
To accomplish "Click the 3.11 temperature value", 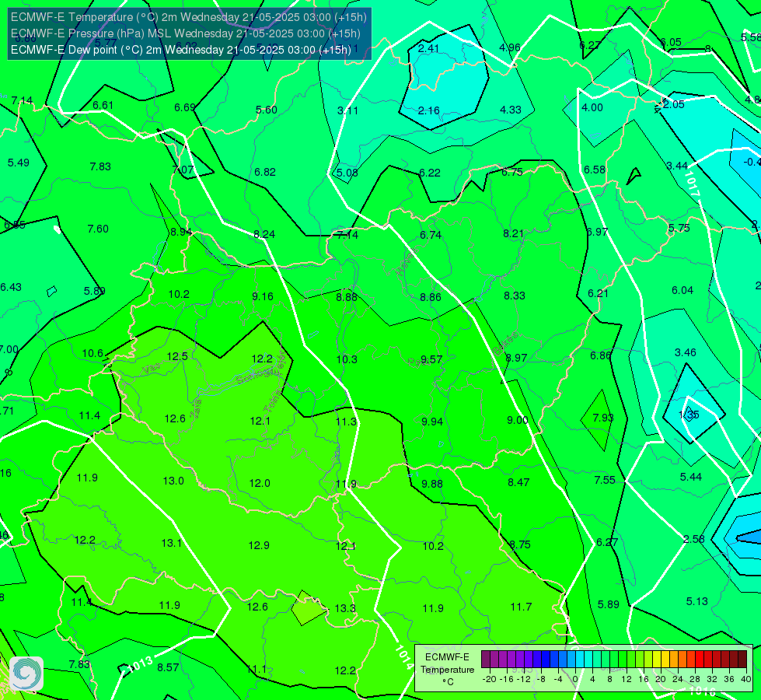I will pos(347,110).
